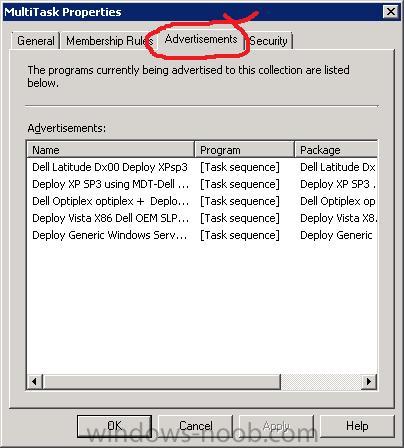Click the right scroll arrow of list

point(369,381)
